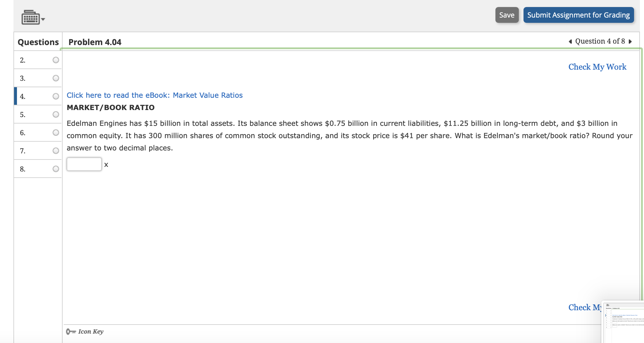Open the Market Value Ratios eBook link
Screen dimensions: 644x343
[154, 95]
